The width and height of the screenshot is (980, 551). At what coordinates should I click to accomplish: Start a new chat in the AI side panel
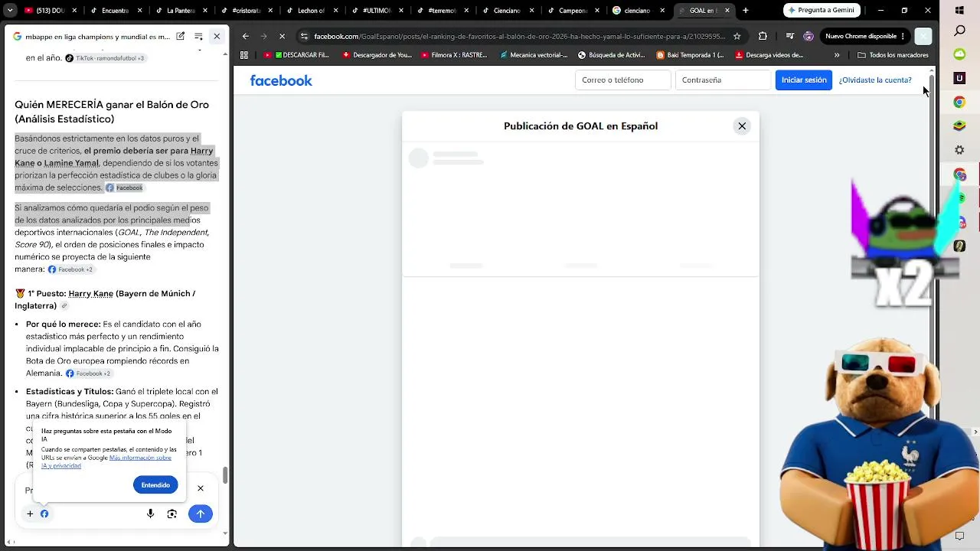181,36
